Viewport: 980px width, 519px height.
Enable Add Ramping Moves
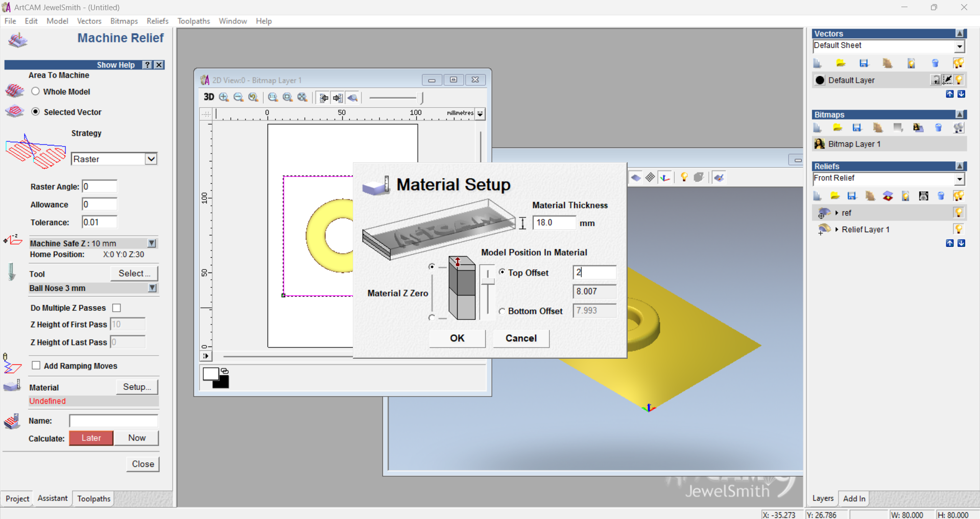tap(36, 365)
